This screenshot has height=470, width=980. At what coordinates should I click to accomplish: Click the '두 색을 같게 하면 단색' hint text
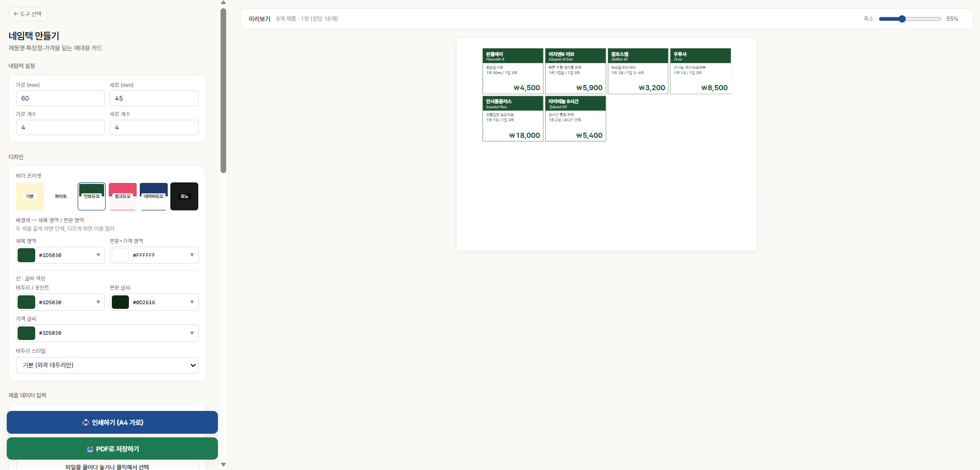pyautogui.click(x=65, y=229)
